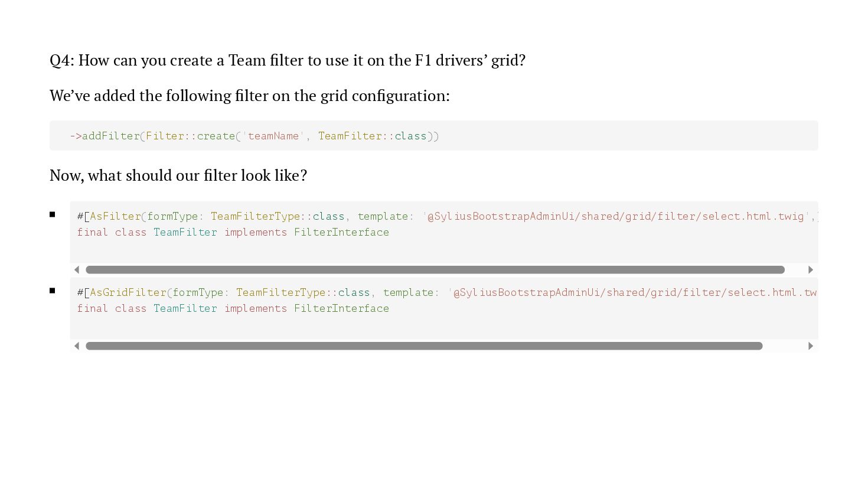This screenshot has height=489, width=868.
Task: Click empty track right of AsGridFilter scrollbar thumb
Action: (x=784, y=346)
